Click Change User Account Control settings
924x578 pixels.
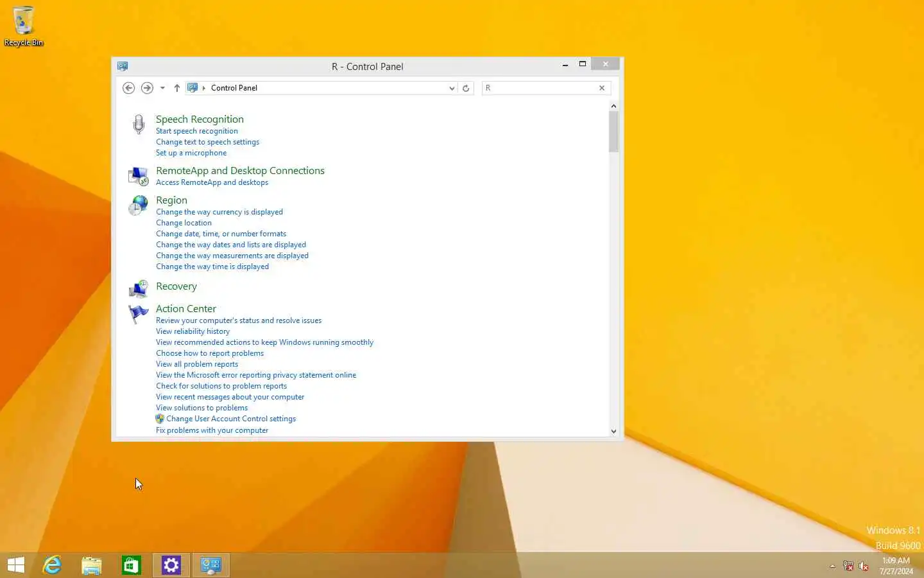coord(231,419)
